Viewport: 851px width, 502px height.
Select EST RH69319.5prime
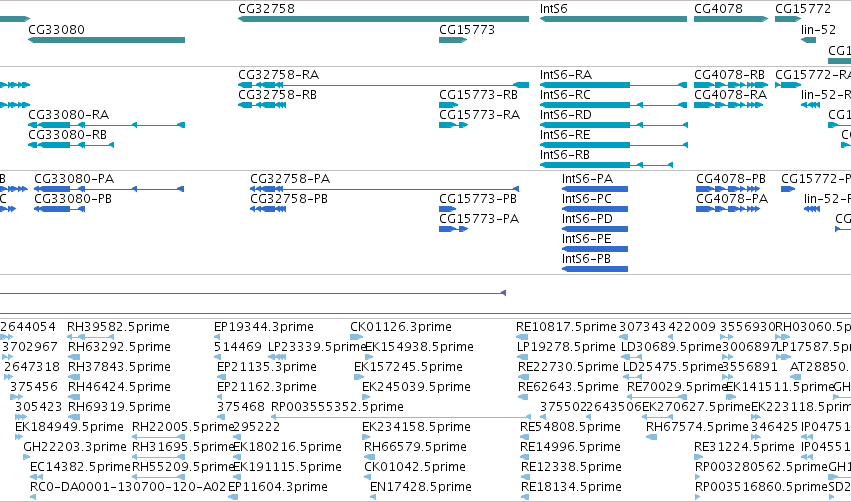(x=119, y=408)
